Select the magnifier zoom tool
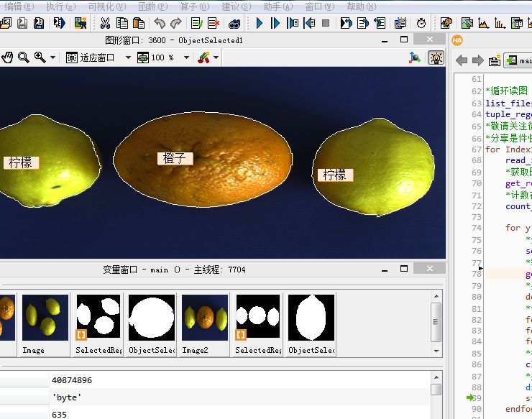 click(x=24, y=57)
